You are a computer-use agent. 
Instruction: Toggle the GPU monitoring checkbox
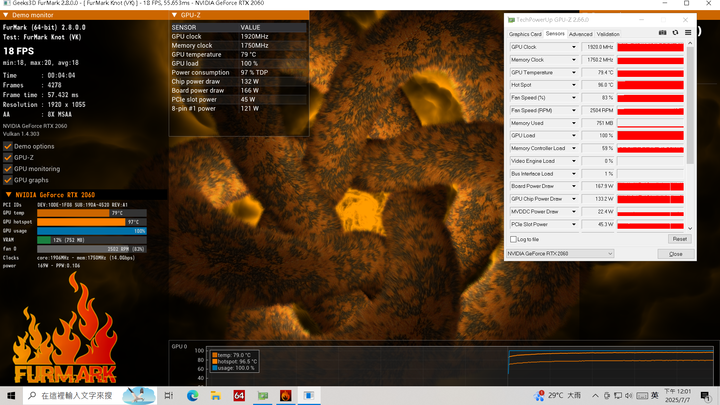click(x=8, y=169)
